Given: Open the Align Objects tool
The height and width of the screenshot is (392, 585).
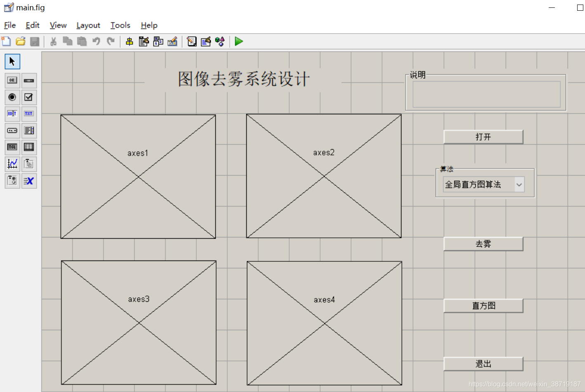Looking at the screenshot, I should tap(130, 41).
